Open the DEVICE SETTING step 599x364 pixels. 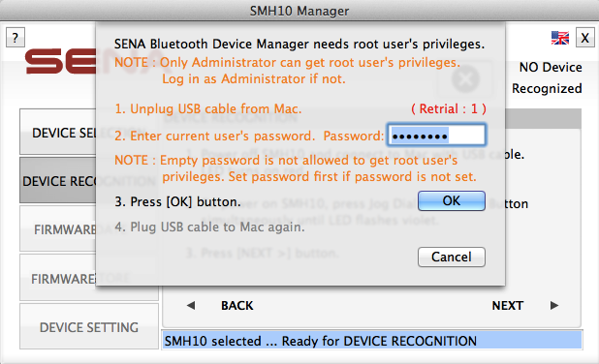89,326
